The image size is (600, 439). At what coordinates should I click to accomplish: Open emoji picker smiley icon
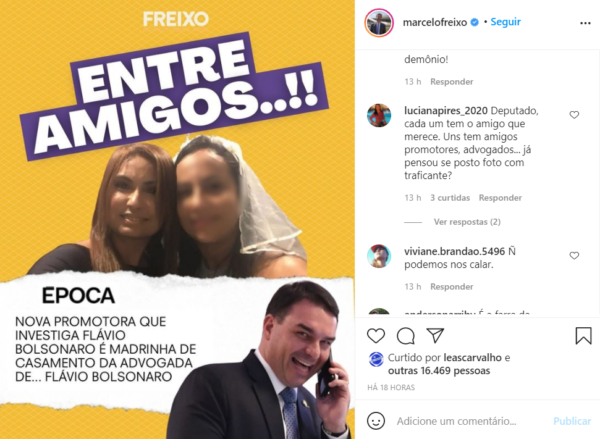click(376, 421)
